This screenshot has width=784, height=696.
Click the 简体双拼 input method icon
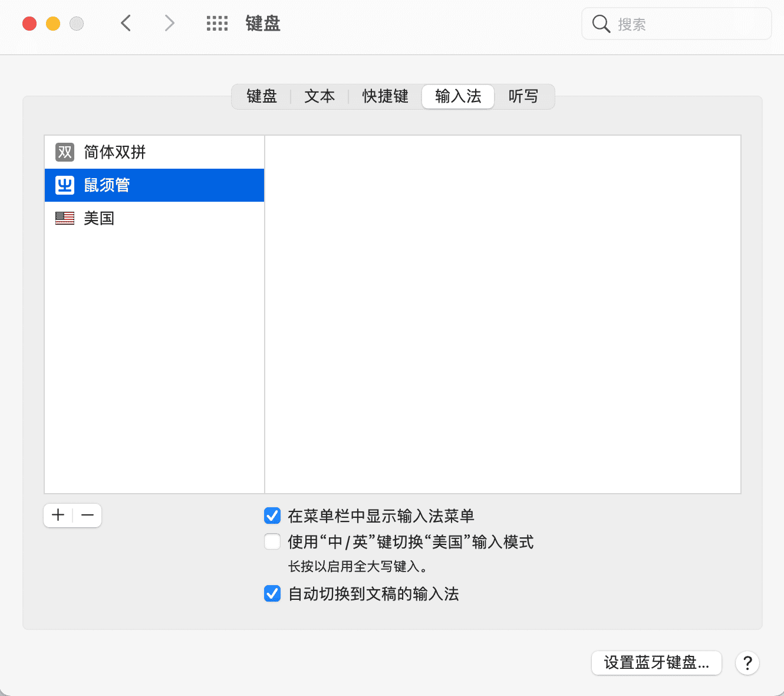click(65, 152)
